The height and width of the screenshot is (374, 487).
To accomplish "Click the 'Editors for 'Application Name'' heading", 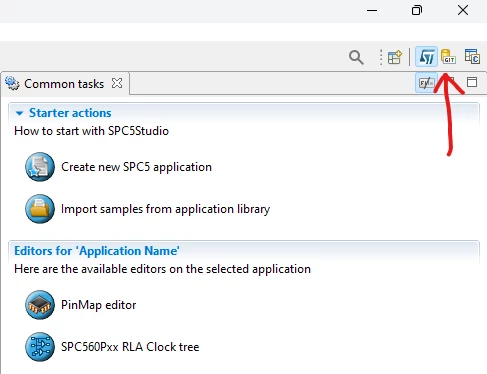I will [97, 251].
